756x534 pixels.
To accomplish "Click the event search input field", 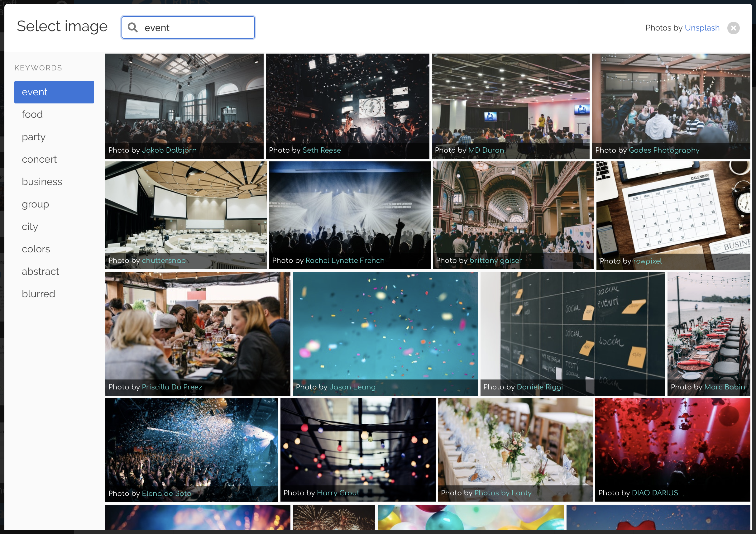I will pyautogui.click(x=198, y=28).
